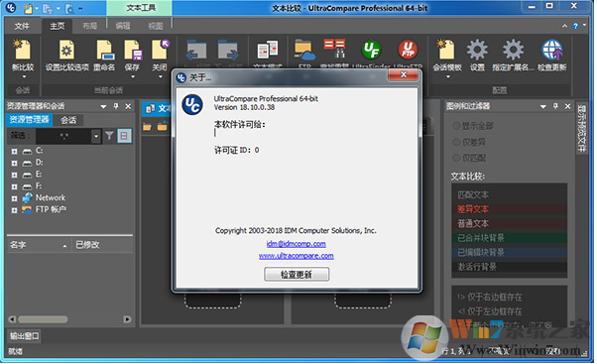The width and height of the screenshot is (597, 364).
Task: Sort by the 已修改 column header
Action: [102, 245]
